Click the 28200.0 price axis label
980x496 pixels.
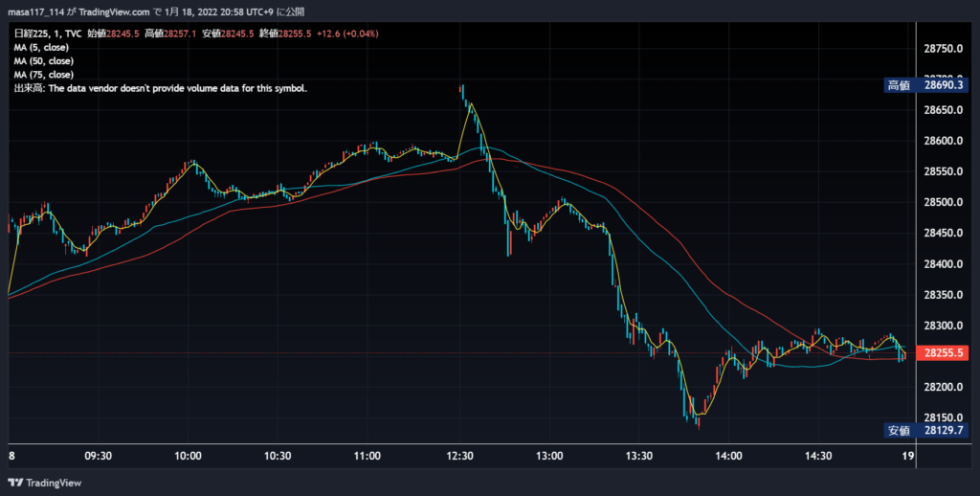[943, 387]
